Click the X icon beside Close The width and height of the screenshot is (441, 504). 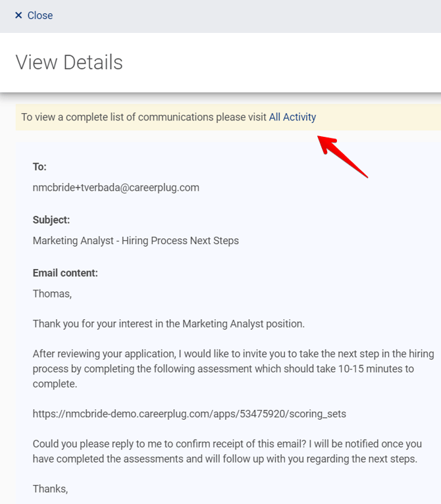click(x=18, y=15)
